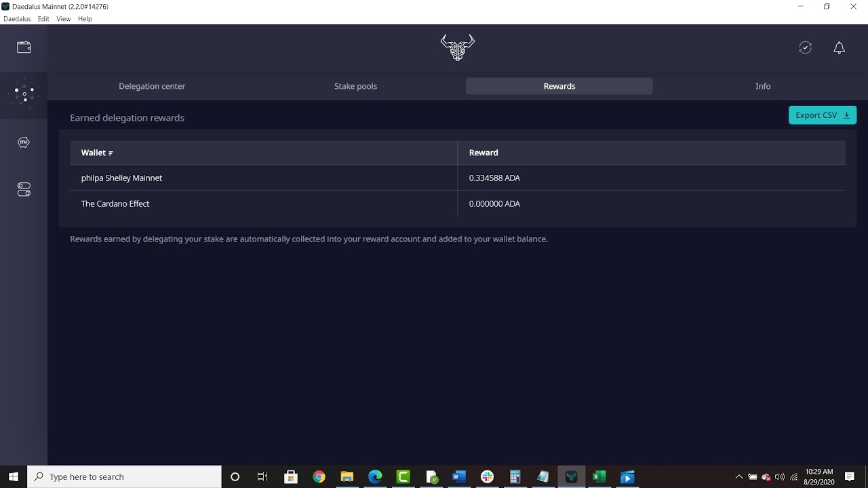
Task: Open the Windows Start menu
Action: (14, 476)
